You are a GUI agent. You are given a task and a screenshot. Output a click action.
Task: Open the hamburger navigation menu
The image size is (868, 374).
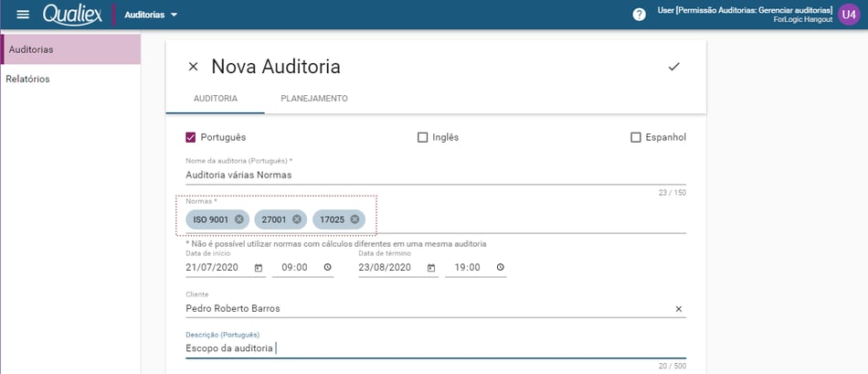pos(23,15)
